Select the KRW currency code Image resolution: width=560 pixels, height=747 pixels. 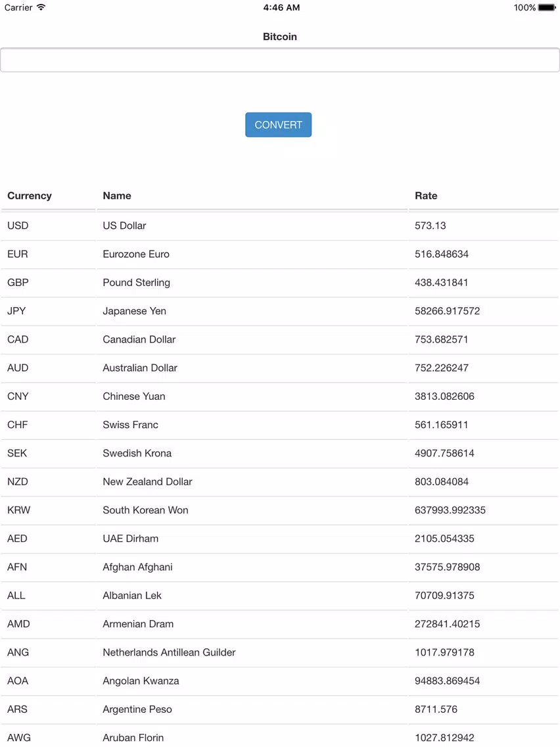click(18, 510)
